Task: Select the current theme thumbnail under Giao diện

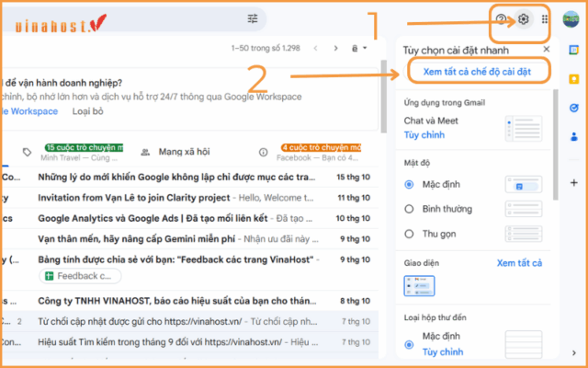Action: tap(418, 287)
